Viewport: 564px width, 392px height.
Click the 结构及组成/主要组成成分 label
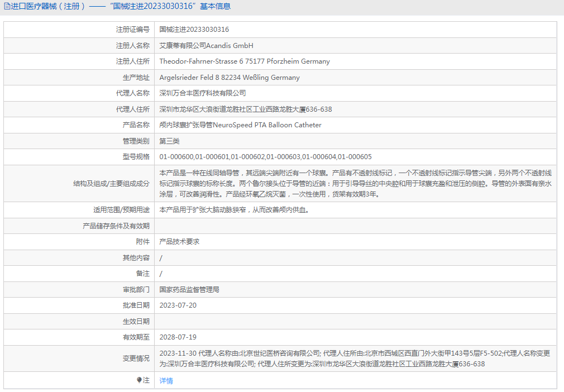click(x=111, y=183)
